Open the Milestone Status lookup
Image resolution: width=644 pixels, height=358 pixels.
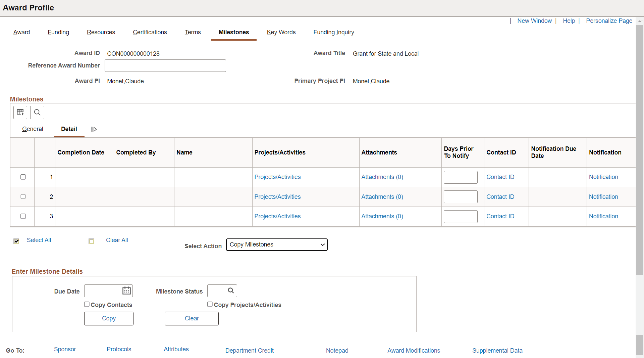coord(231,290)
